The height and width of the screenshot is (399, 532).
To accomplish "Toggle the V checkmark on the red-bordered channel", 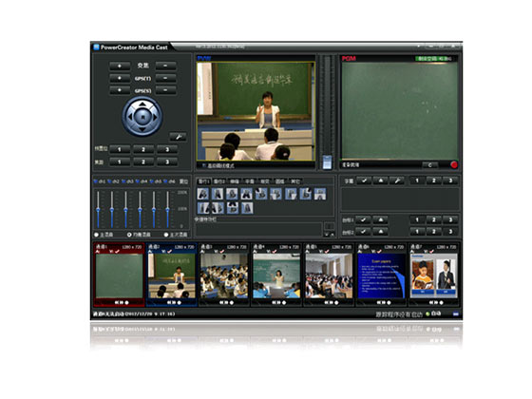I will point(117,252).
